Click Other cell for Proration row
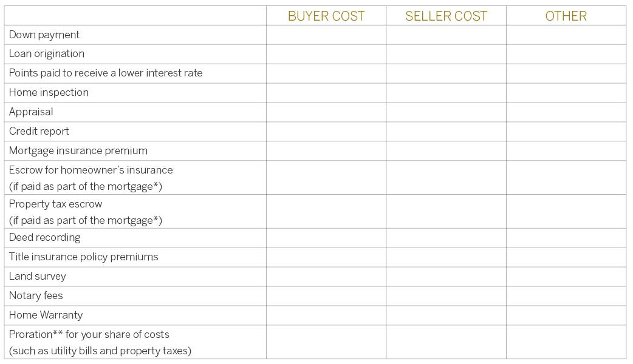This screenshot has width=633, height=364. [x=566, y=342]
